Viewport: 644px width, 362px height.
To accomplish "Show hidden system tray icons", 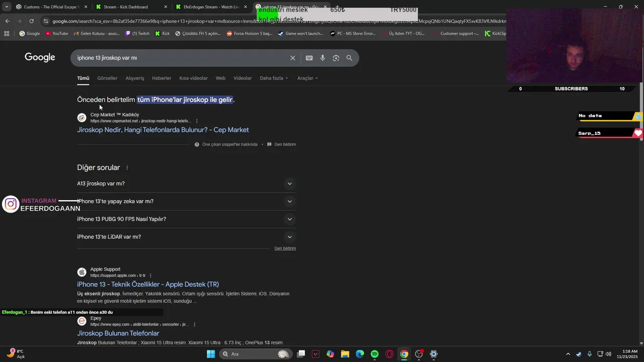I will [x=568, y=354].
